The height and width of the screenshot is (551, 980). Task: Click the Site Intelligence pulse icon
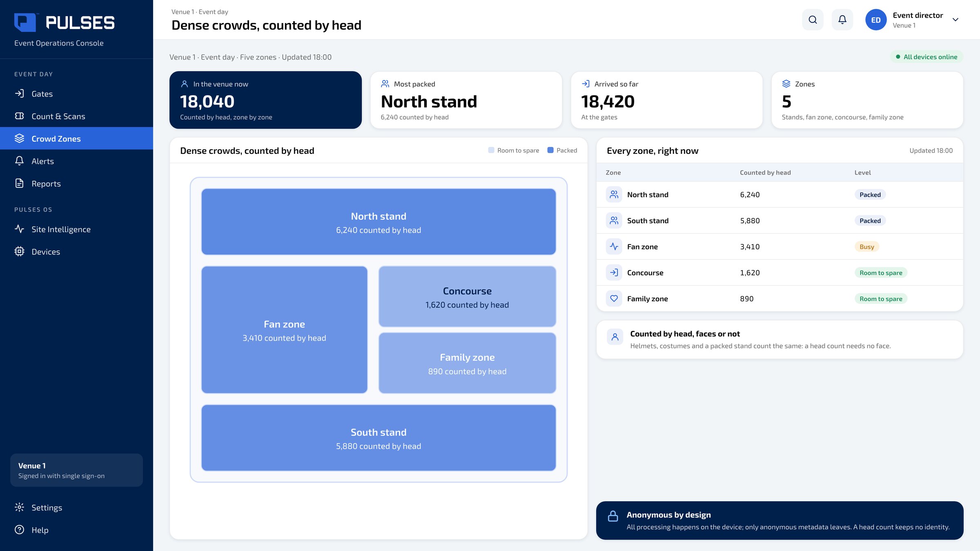[x=19, y=229]
